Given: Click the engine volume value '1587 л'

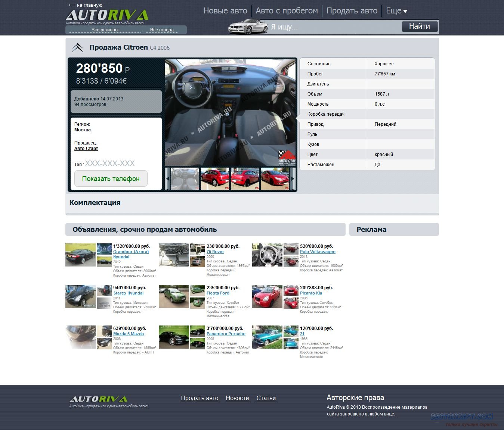Looking at the screenshot, I should (382, 94).
